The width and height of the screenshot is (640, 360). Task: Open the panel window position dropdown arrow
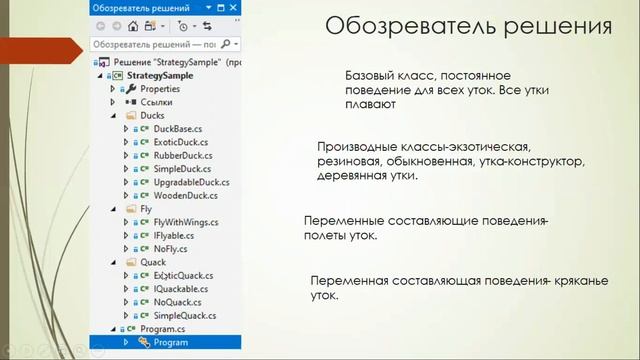click(x=209, y=8)
